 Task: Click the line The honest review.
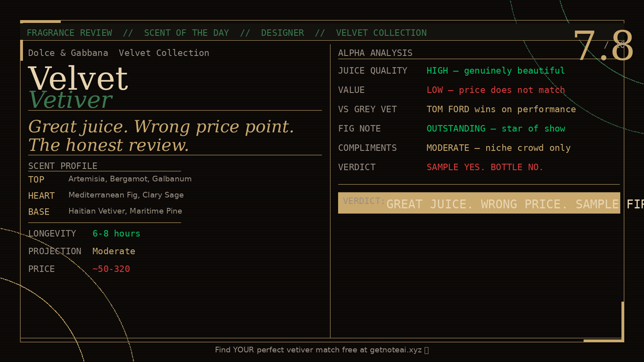point(108,145)
